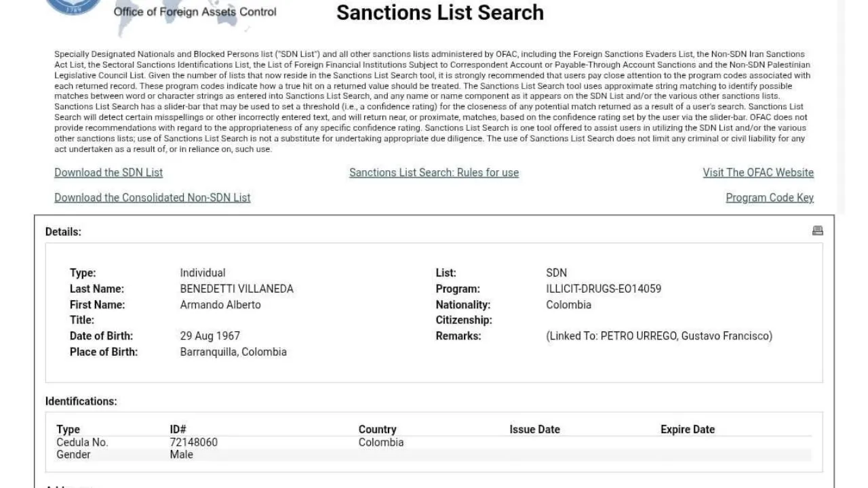
Task: Click the Identifications section heading
Action: point(81,401)
